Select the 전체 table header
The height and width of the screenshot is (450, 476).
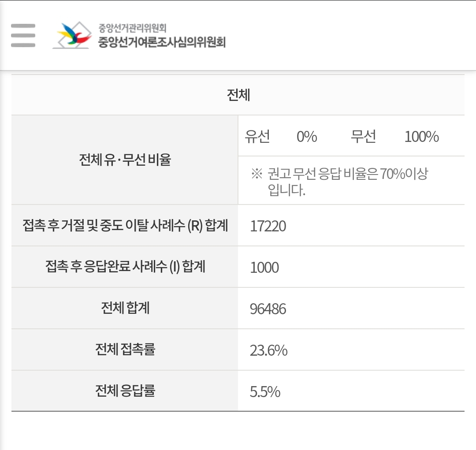[x=238, y=95]
